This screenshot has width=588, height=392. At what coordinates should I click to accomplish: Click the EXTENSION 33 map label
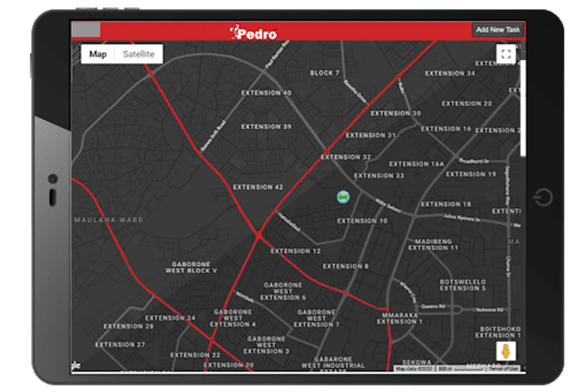(379, 176)
